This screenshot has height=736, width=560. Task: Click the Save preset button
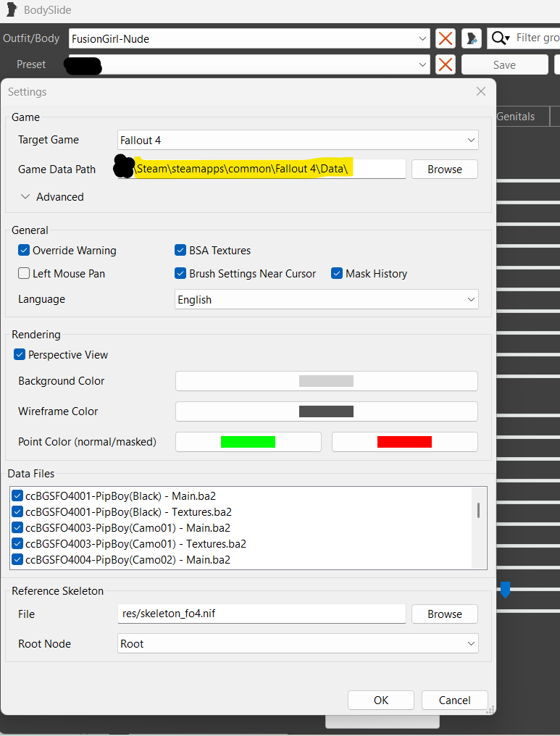[x=505, y=64]
